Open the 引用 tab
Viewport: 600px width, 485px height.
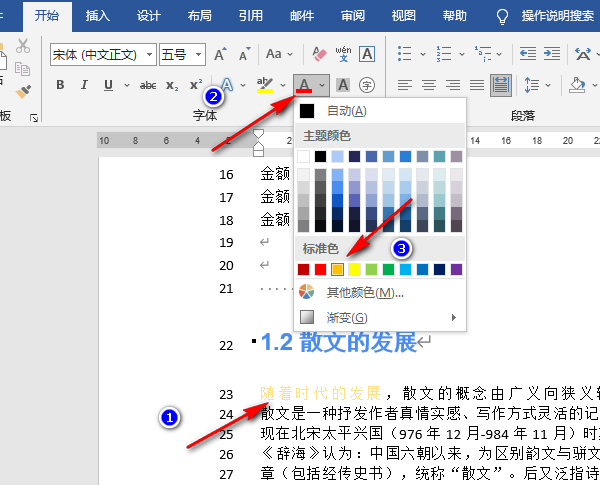(251, 16)
